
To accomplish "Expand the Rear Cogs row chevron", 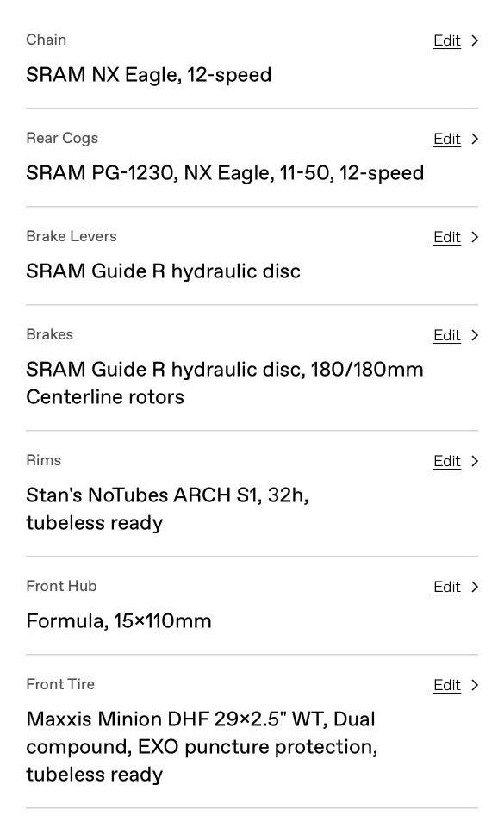I will pyautogui.click(x=475, y=139).
